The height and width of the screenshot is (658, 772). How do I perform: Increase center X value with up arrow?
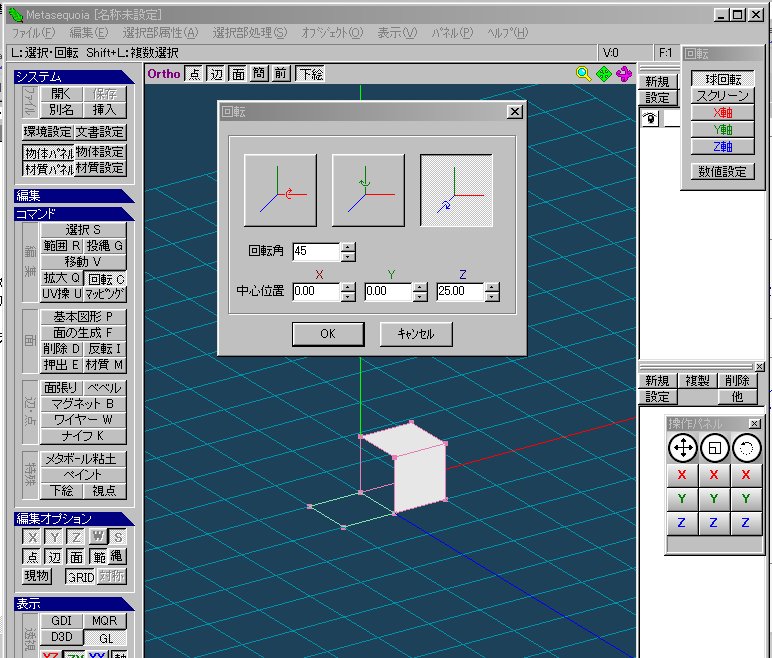(x=348, y=287)
